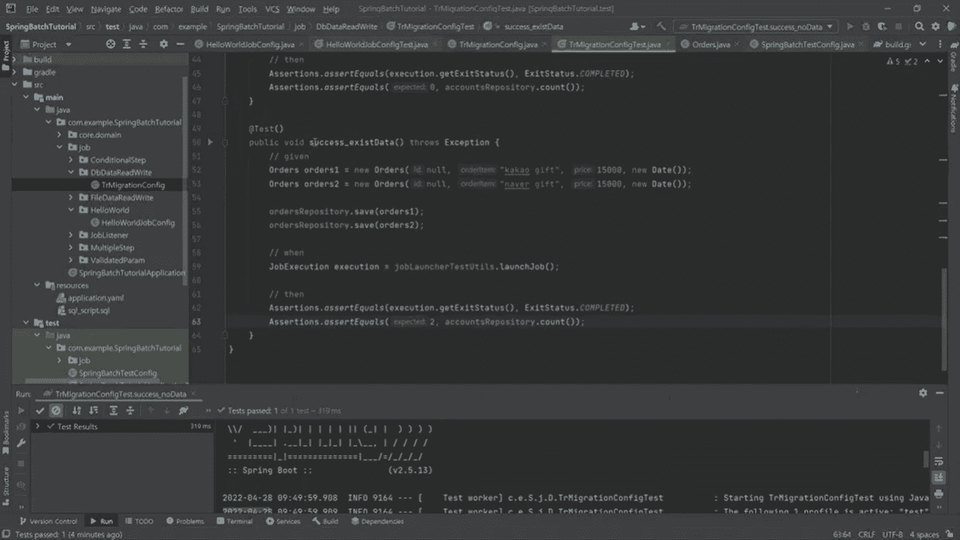
Task: Click the scroll to end console icon
Action: [939, 478]
